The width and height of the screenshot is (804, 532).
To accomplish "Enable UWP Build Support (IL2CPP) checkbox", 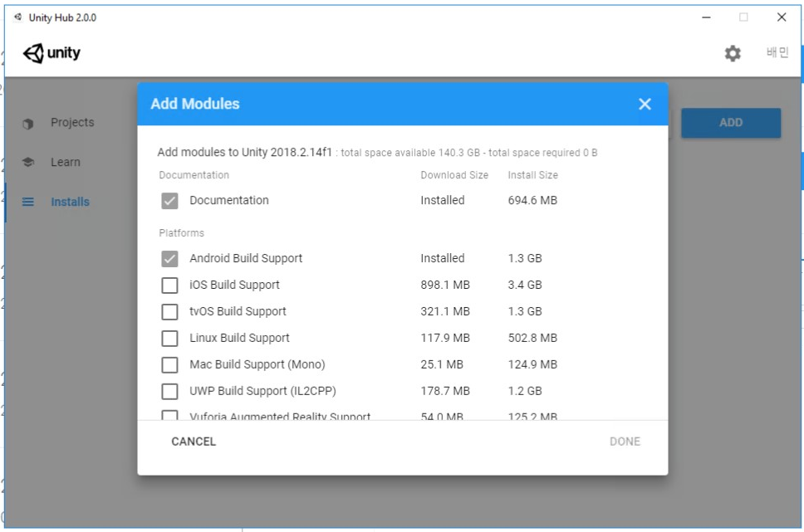I will tap(169, 392).
